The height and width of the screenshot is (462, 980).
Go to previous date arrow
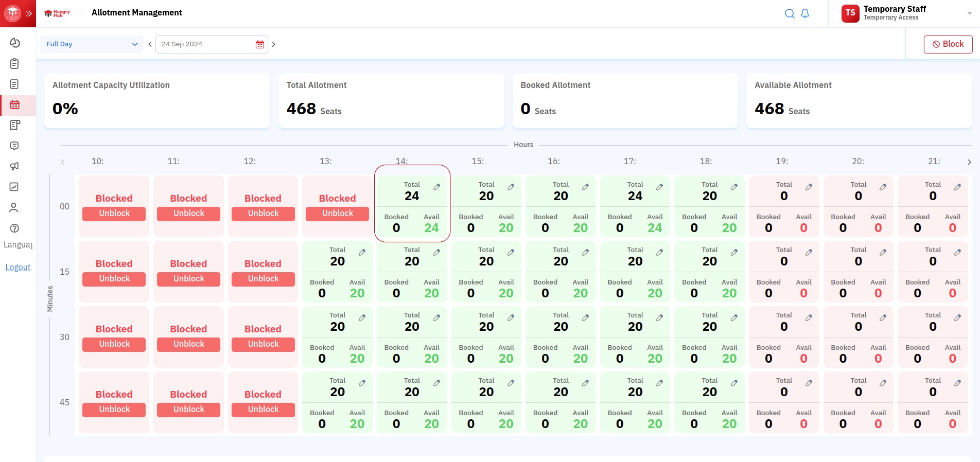[x=150, y=44]
